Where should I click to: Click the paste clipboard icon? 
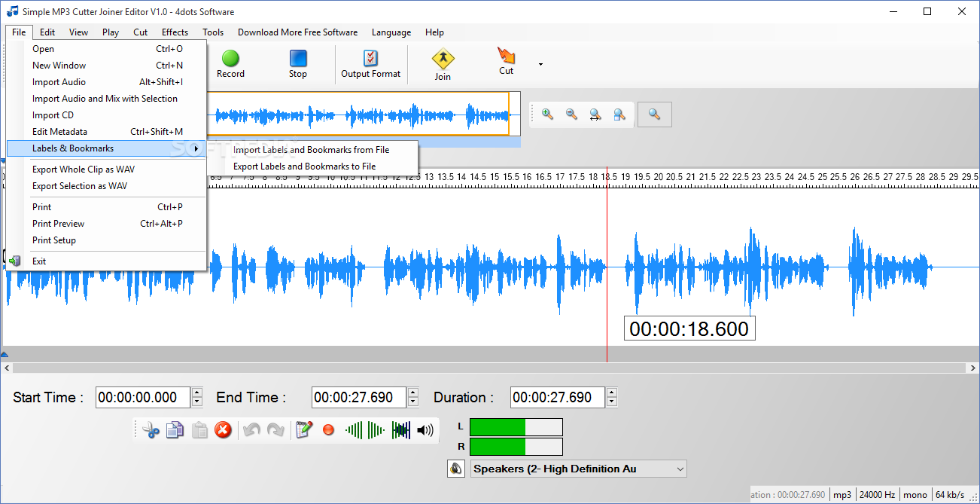(x=199, y=430)
